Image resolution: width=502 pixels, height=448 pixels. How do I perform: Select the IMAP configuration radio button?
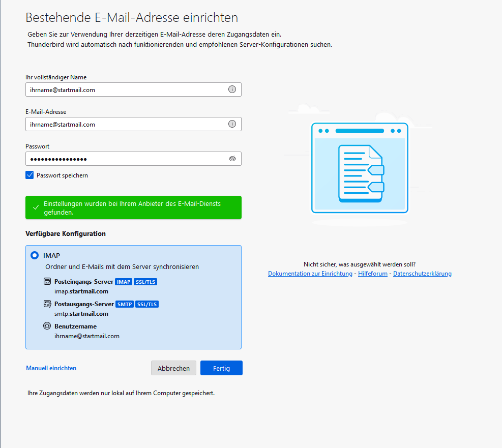click(35, 255)
